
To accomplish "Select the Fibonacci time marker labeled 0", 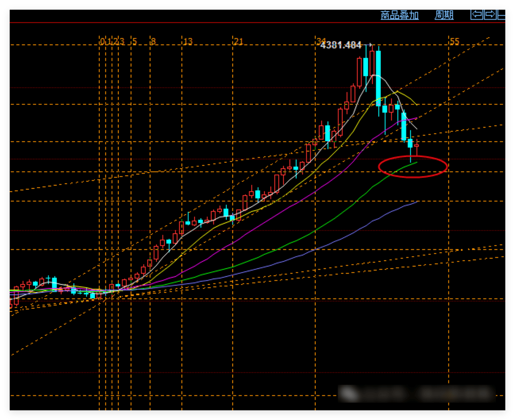I will click(102, 42).
